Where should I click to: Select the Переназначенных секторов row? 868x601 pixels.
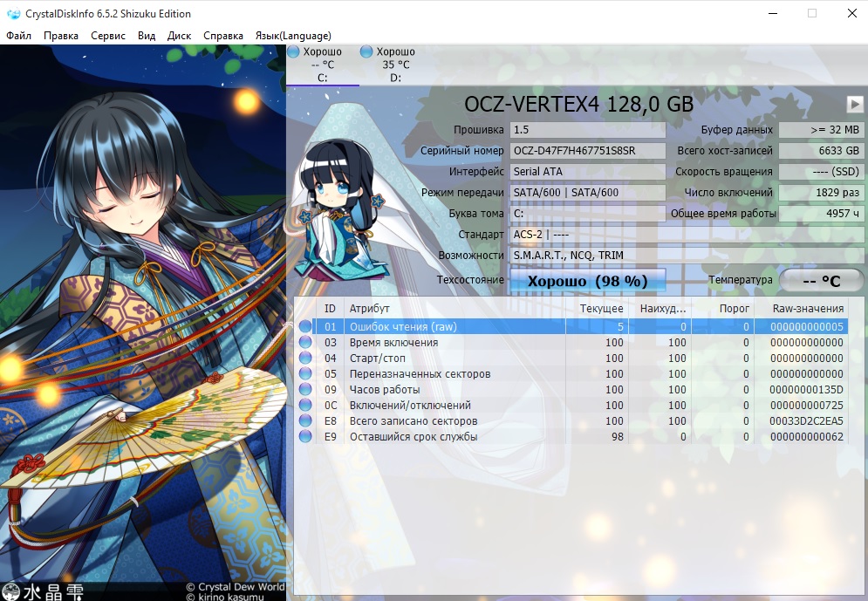(571, 373)
